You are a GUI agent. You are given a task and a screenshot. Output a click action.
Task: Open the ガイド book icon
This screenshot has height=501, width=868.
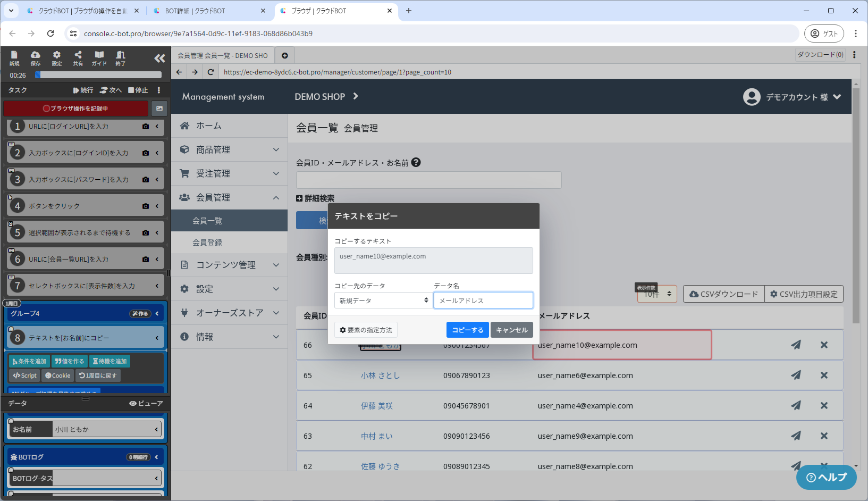click(99, 58)
